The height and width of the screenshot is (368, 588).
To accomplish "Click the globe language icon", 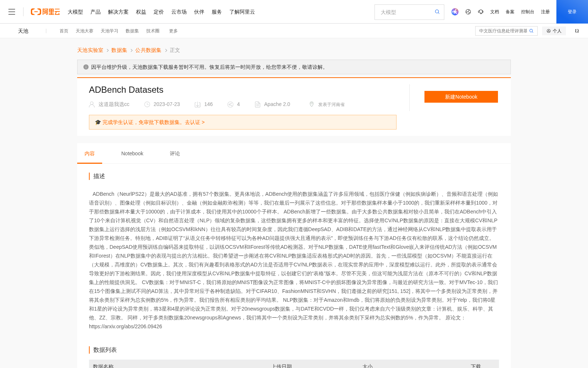I will [x=468, y=12].
